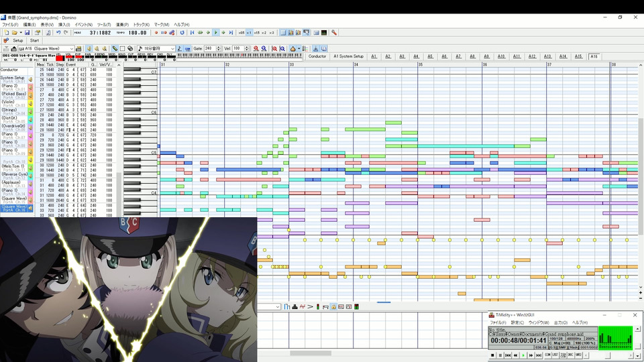Click the C5 key on the piano keyboard

tap(140, 153)
